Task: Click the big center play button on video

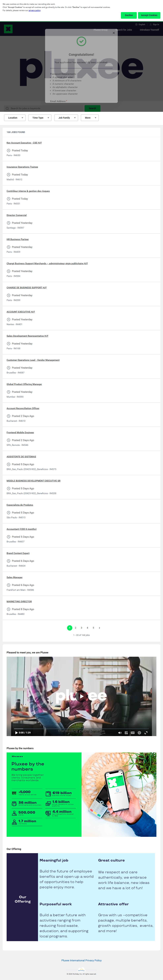Action: coord(81,696)
